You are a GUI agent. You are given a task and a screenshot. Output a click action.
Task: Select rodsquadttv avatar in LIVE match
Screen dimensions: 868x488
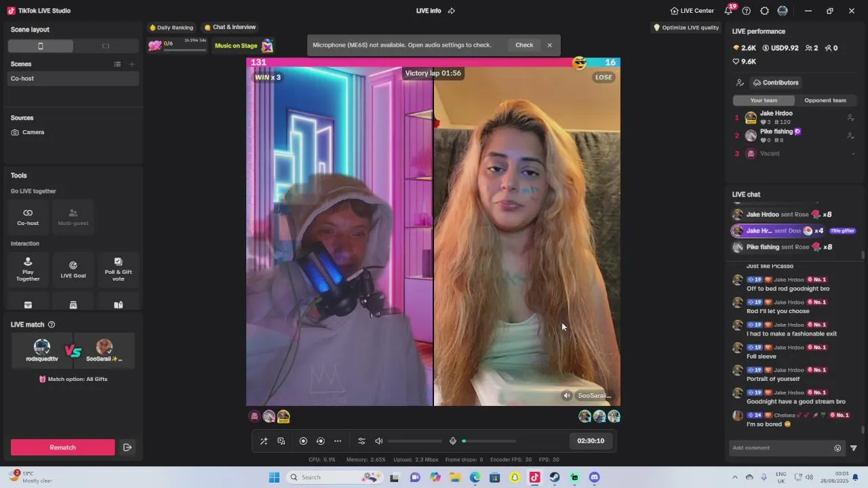coord(42,348)
